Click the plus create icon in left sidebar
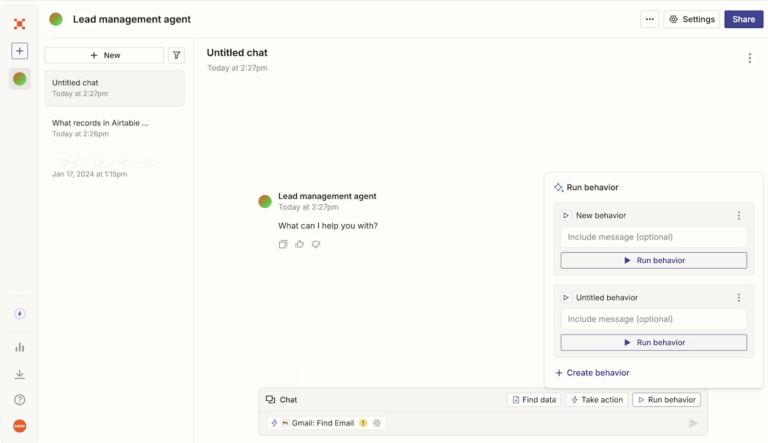Image resolution: width=768 pixels, height=443 pixels. [20, 50]
